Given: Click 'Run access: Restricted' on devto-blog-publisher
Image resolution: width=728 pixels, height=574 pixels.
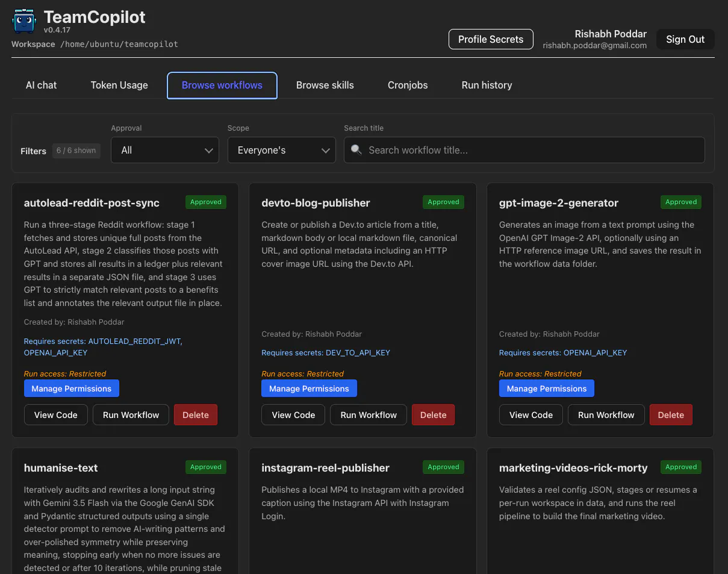Looking at the screenshot, I should click(303, 373).
